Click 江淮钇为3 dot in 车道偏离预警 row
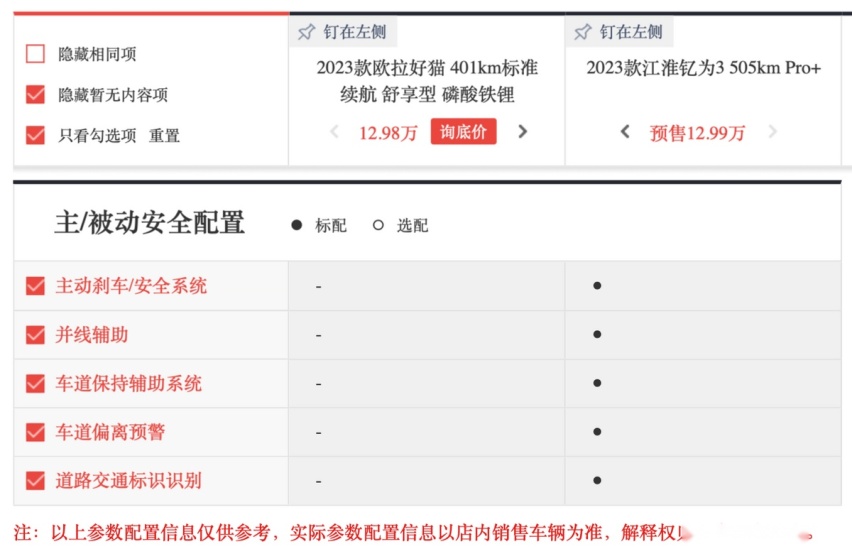The height and width of the screenshot is (549, 852). tap(597, 432)
